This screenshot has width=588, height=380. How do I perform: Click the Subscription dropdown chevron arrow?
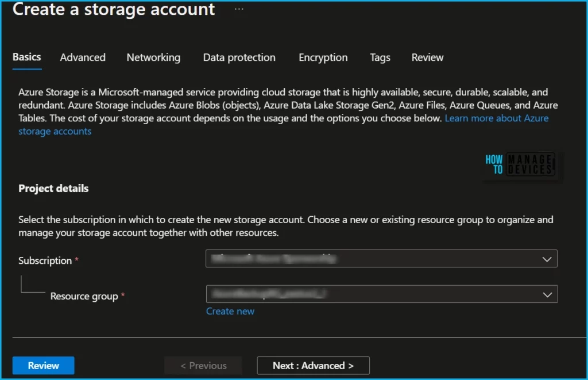(547, 259)
